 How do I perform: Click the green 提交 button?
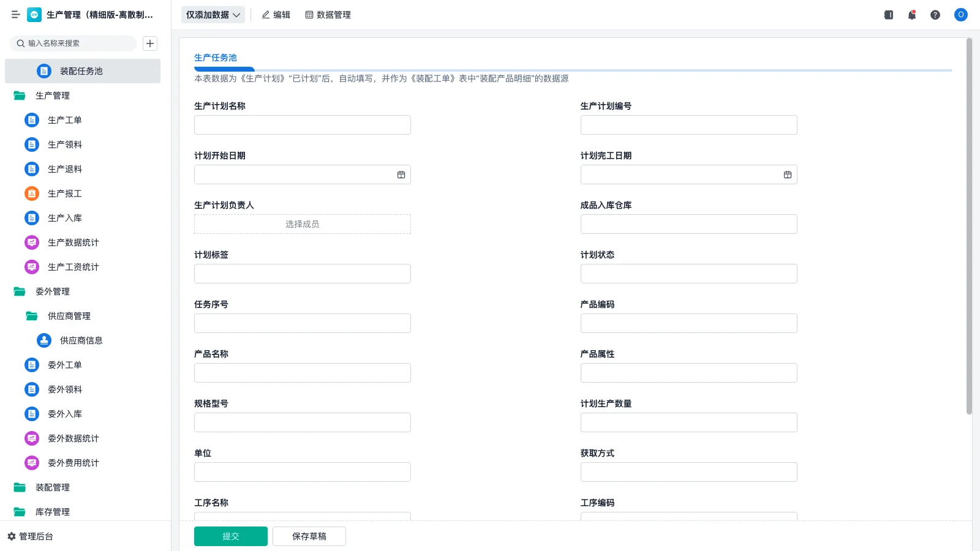pyautogui.click(x=230, y=536)
